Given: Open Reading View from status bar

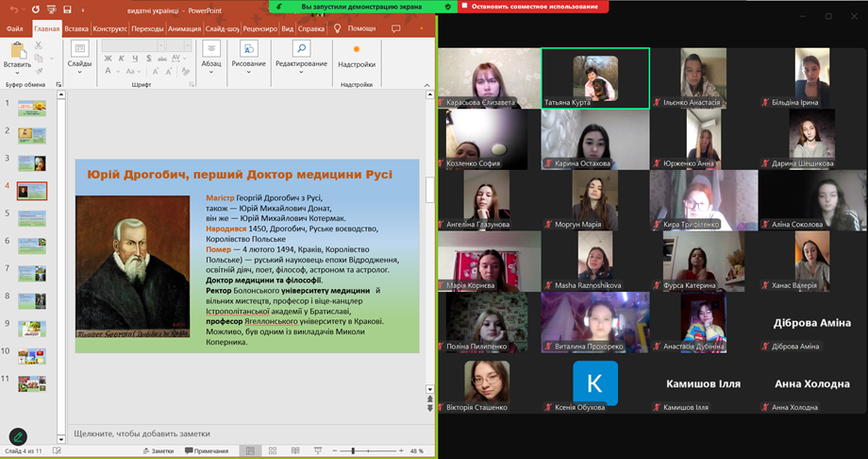Looking at the screenshot, I should point(293,451).
